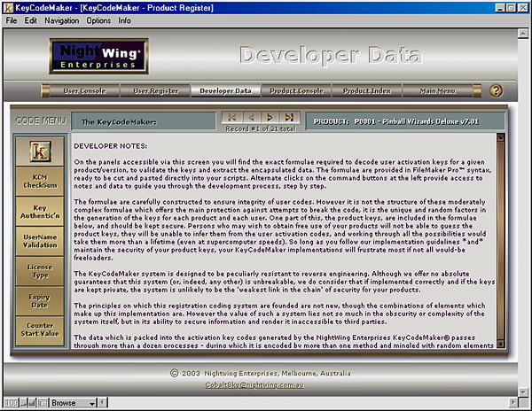
Task: Click the DEVELOPER NOTES: heading text
Action: point(111,146)
